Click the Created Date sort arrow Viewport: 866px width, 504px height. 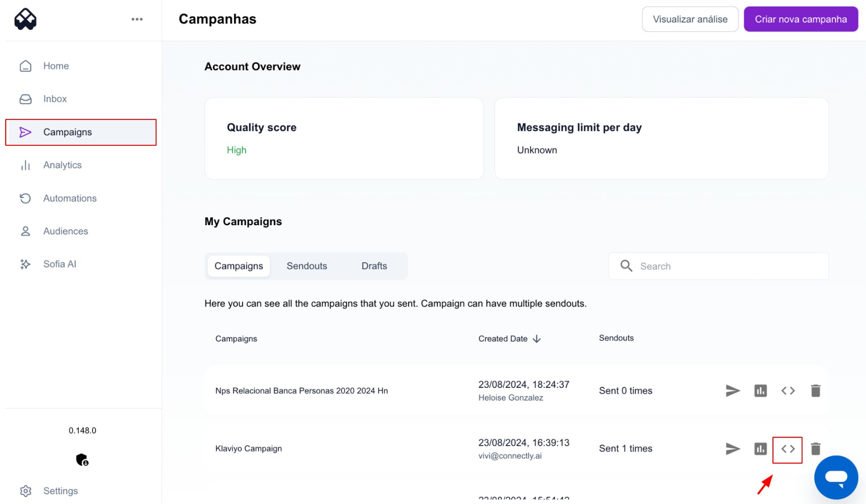click(537, 339)
